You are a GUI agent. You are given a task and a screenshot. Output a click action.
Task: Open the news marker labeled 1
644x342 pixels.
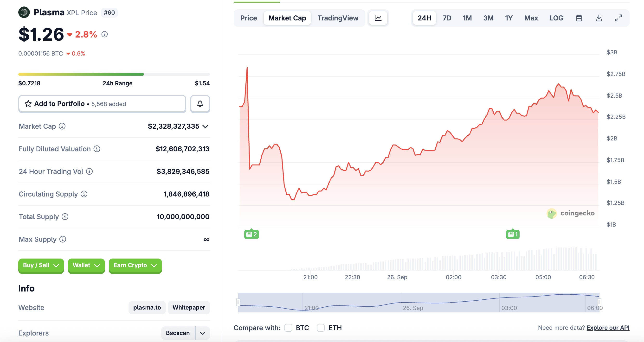click(x=513, y=234)
